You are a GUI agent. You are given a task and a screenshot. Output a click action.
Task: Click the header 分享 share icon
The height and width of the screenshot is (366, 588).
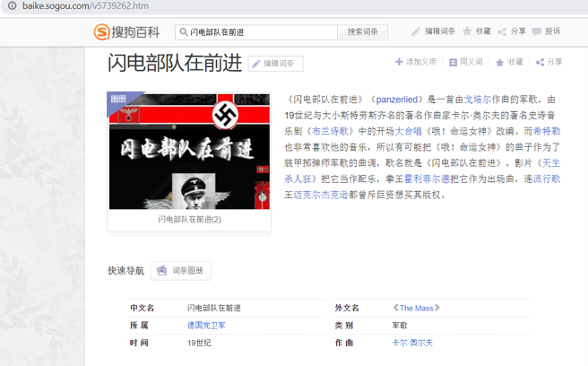[502, 31]
